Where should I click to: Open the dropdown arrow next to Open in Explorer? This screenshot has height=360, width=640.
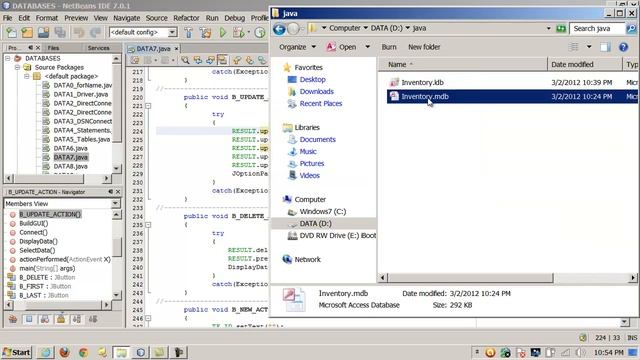367,47
